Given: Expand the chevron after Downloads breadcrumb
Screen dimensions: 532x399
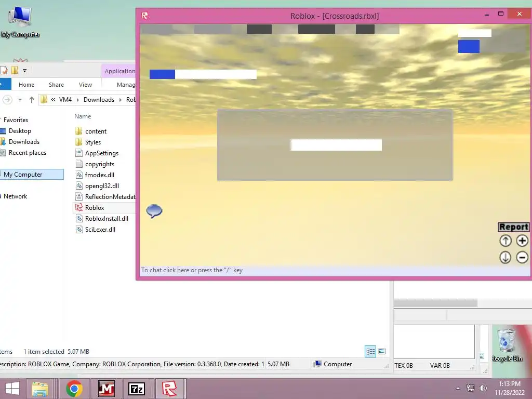Looking at the screenshot, I should [120, 100].
